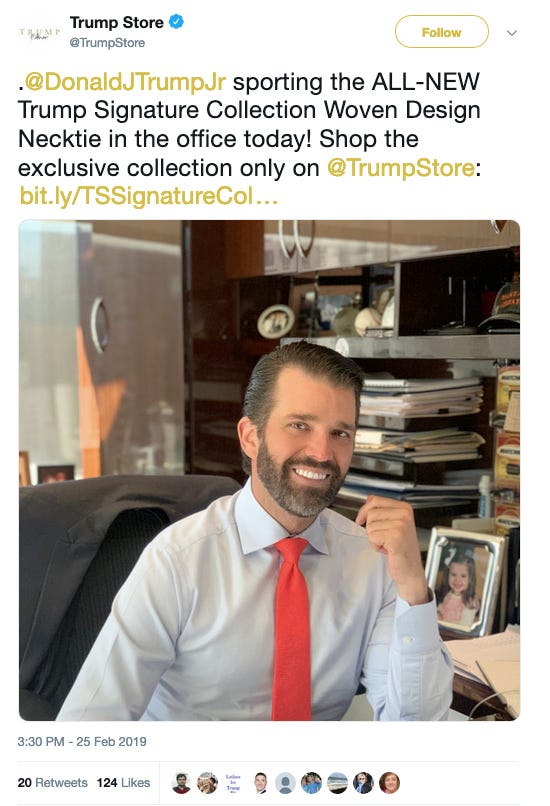Viewport: 550px width, 806px height.
Task: Open the @DonaldJTrumpJr mention link
Action: [x=125, y=82]
